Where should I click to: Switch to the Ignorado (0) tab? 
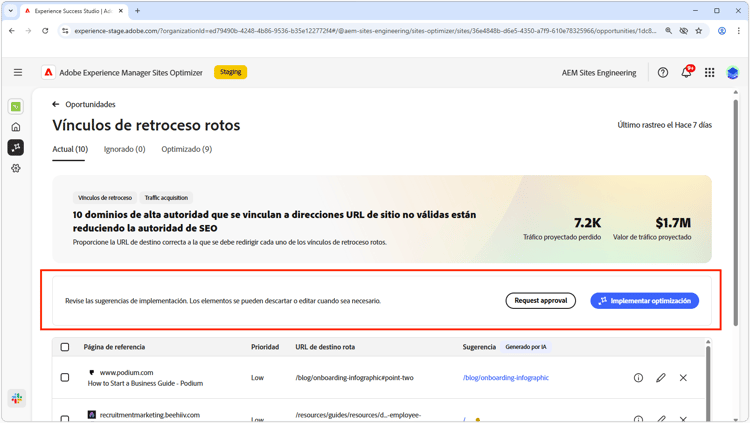click(124, 149)
